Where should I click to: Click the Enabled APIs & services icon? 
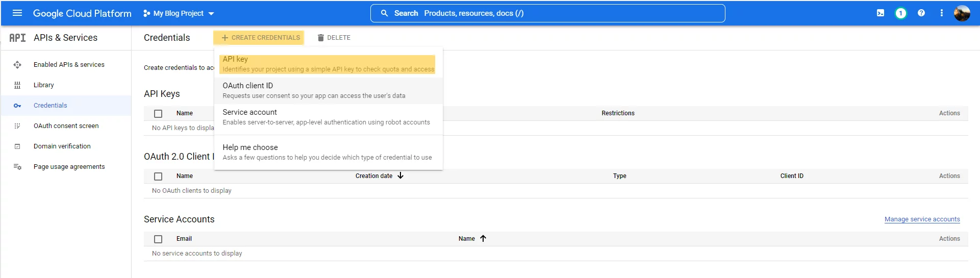pos(17,65)
